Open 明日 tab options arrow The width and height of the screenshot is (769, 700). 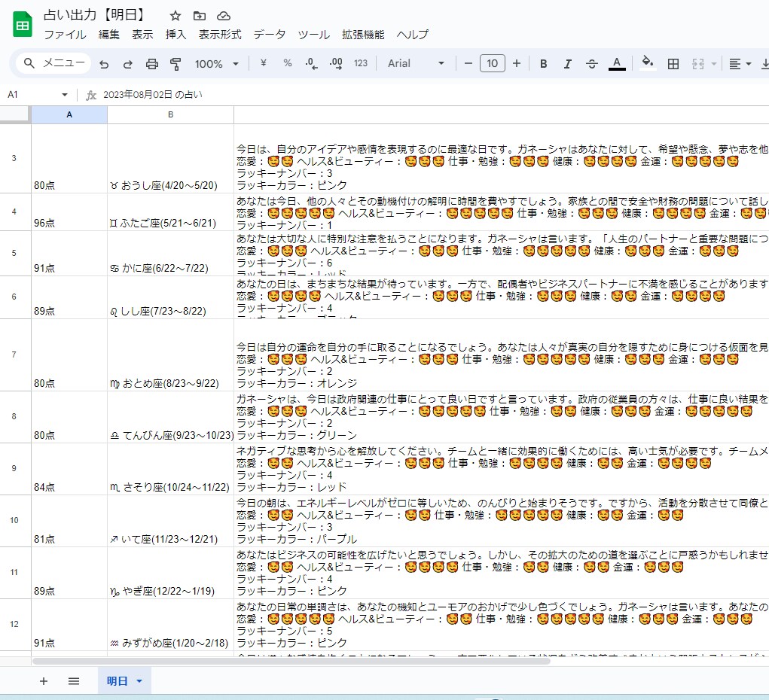(x=139, y=681)
